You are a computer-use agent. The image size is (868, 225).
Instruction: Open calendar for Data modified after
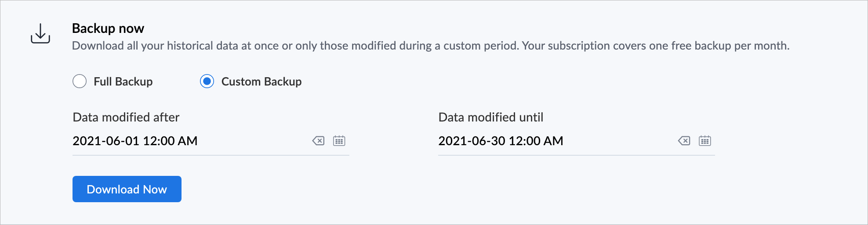click(339, 141)
